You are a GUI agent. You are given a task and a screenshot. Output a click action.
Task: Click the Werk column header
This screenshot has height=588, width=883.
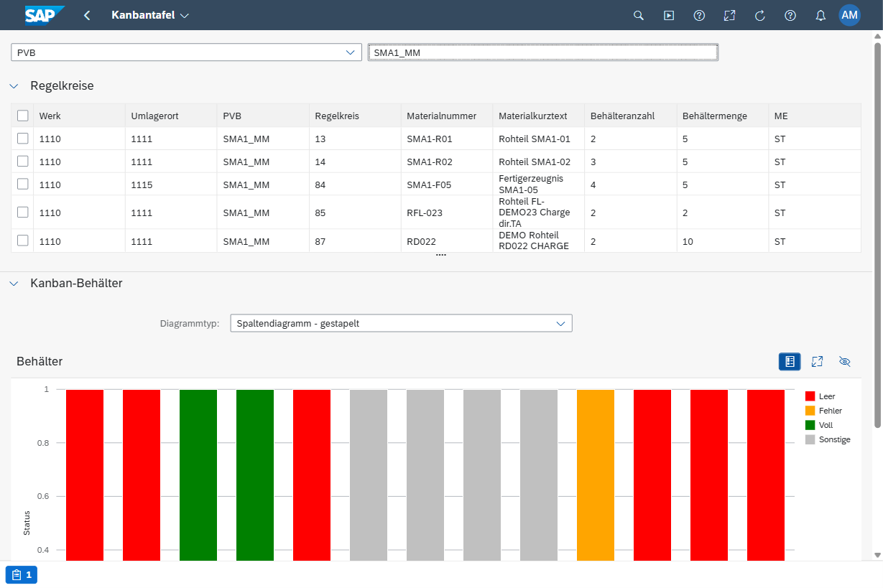click(79, 116)
